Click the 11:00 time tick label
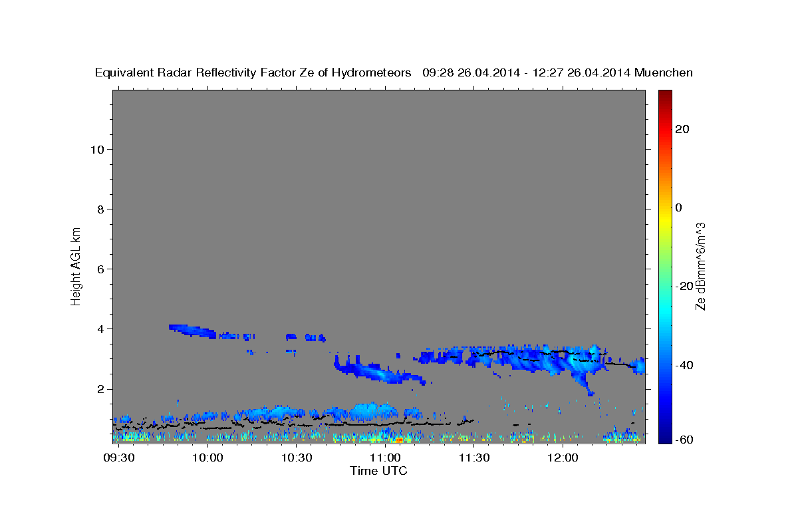This screenshot has height=532, width=798. 385,458
